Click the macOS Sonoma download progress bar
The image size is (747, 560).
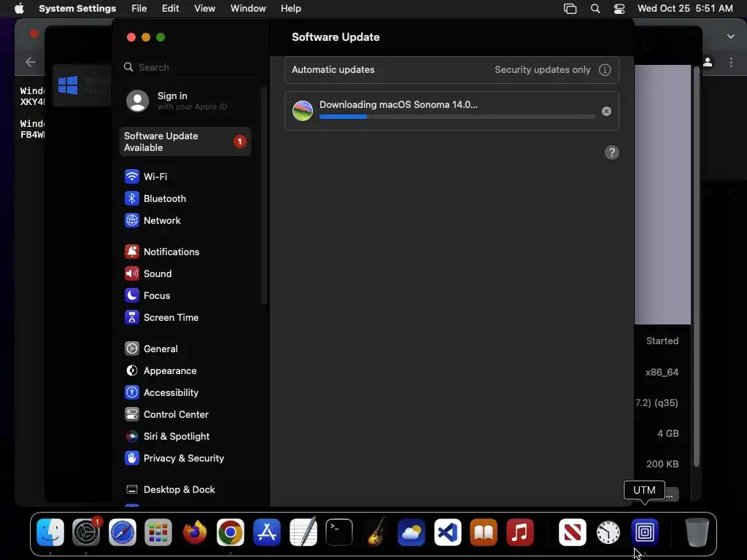point(457,117)
